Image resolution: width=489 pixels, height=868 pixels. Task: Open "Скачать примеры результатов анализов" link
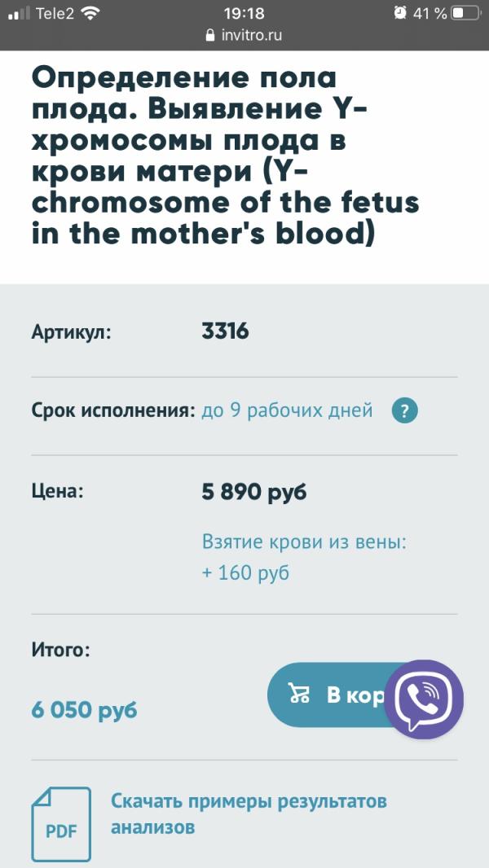[249, 814]
